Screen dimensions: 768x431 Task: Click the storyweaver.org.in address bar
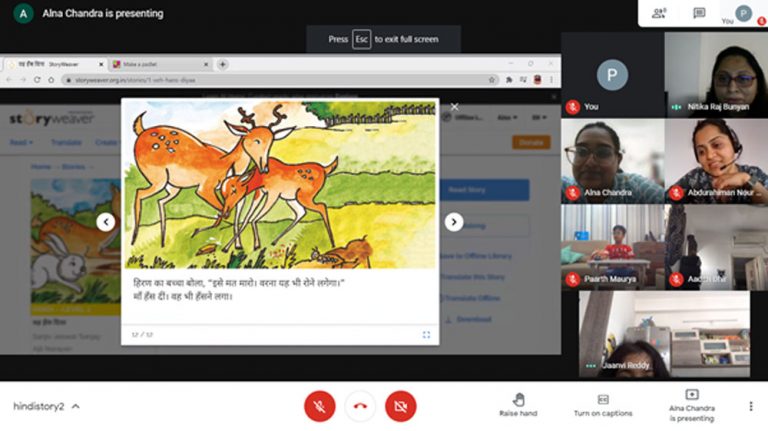click(x=279, y=80)
